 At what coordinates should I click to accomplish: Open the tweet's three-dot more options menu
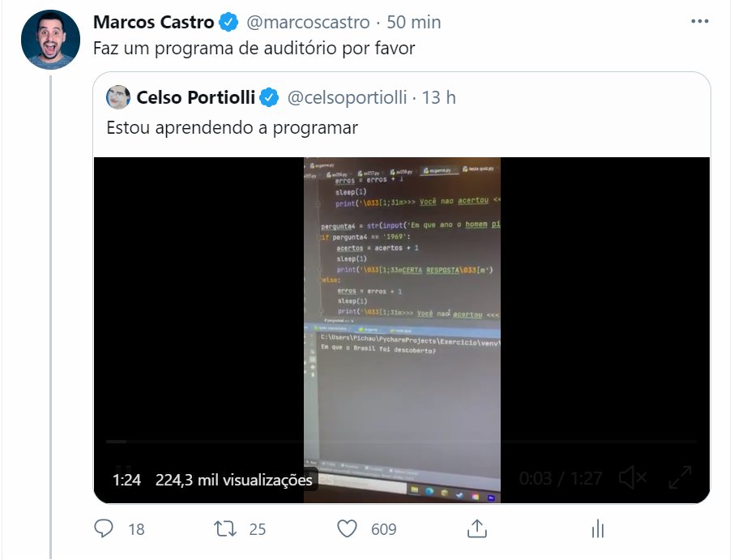[x=699, y=22]
